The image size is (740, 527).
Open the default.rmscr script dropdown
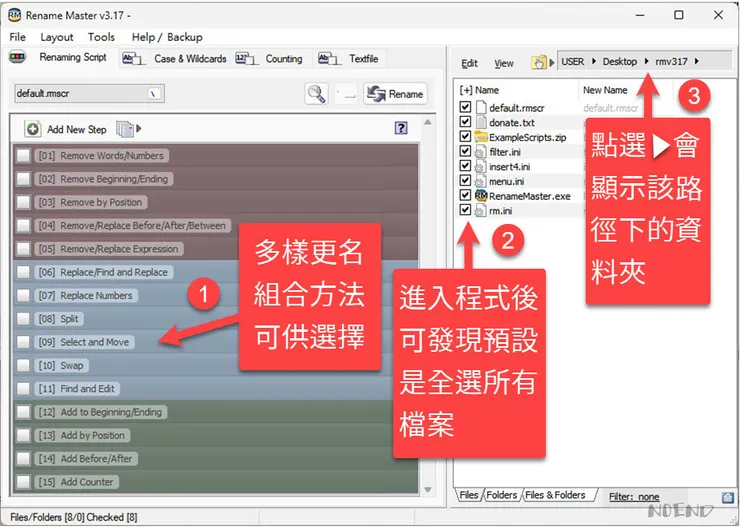[154, 94]
